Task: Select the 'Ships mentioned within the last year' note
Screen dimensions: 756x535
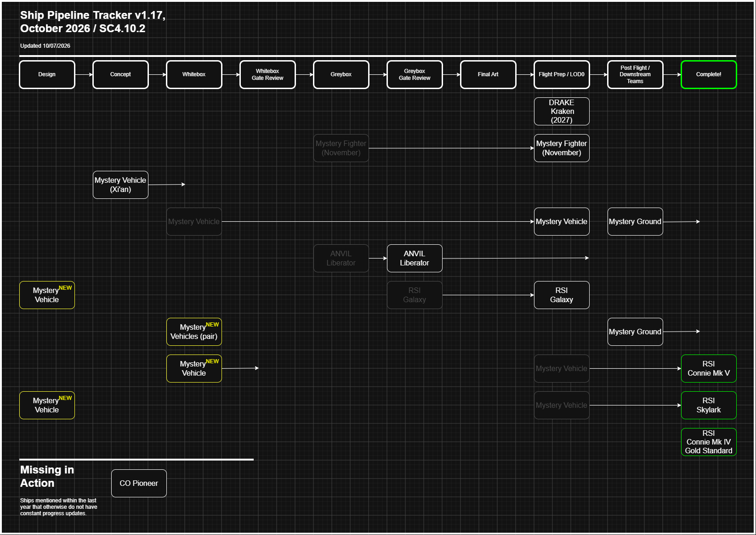Action: coord(58,507)
